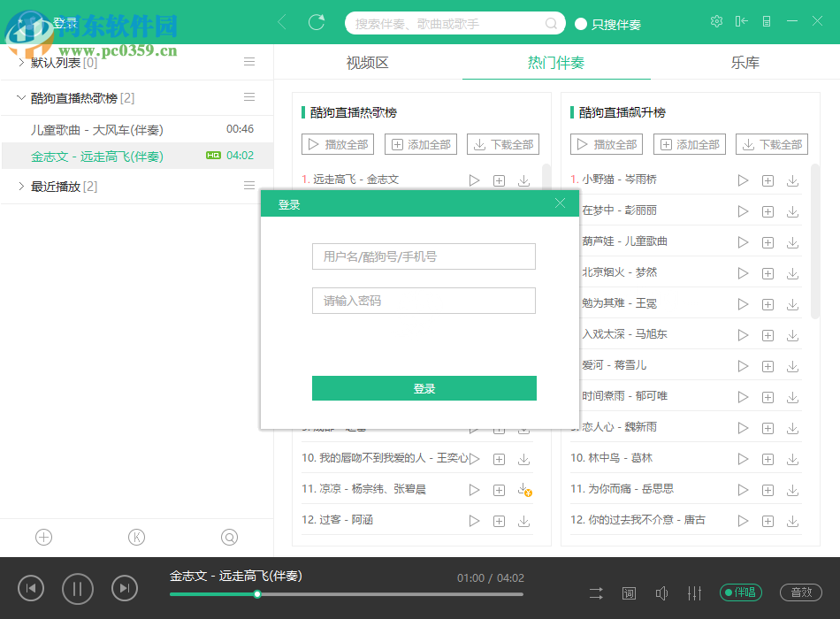Toggle the 伴唱 vocal accompaniment switch

coord(743,592)
